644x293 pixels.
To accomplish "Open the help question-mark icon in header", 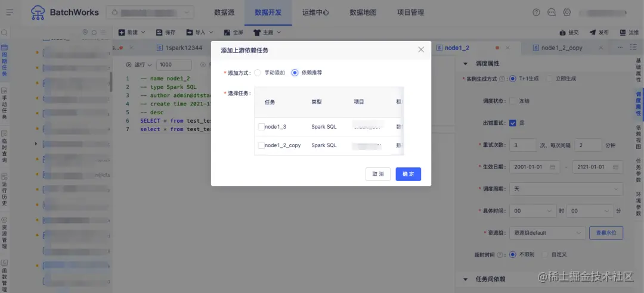I will 537,13.
